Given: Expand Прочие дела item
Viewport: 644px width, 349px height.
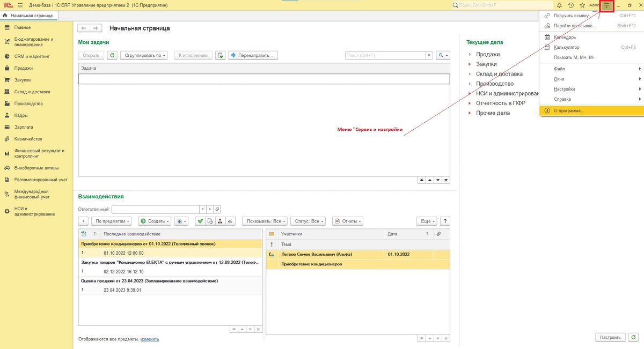Looking at the screenshot, I should point(470,113).
